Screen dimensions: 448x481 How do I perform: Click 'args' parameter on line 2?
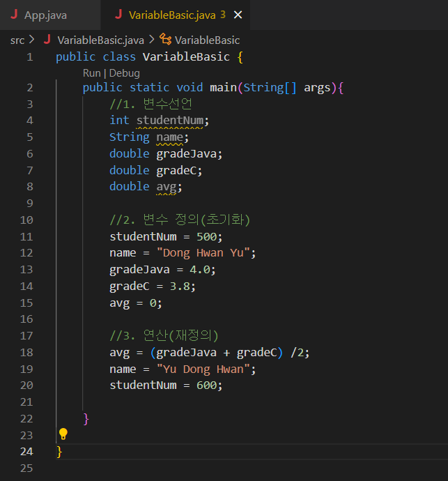(317, 89)
